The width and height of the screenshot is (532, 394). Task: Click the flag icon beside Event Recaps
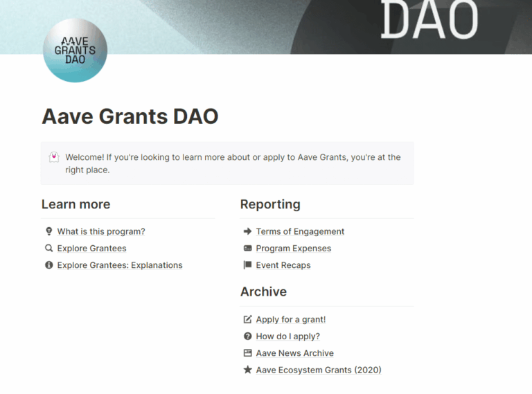coord(247,265)
